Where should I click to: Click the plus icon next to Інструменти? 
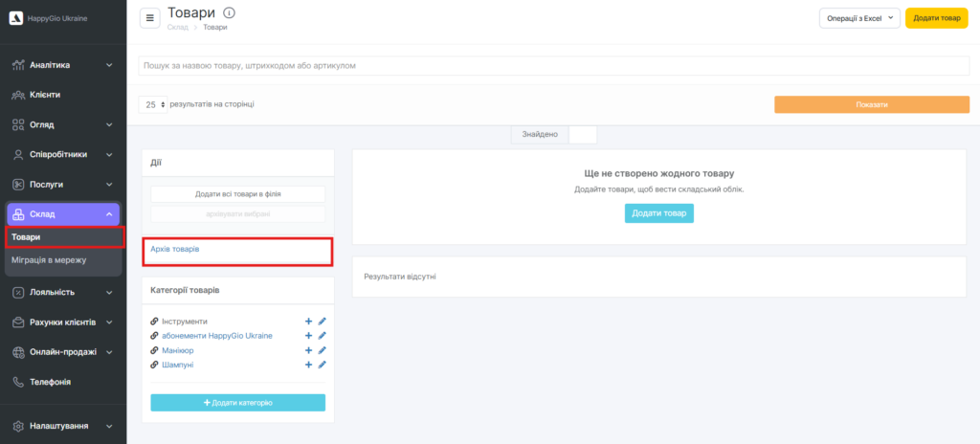tap(308, 322)
